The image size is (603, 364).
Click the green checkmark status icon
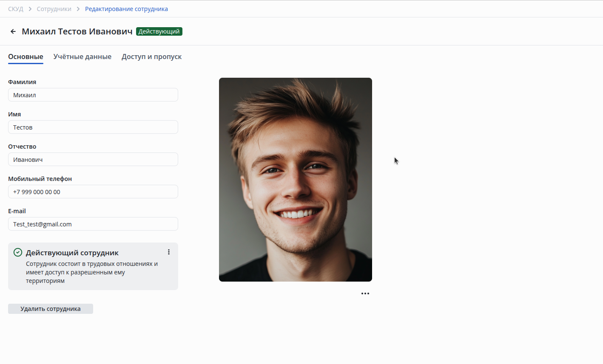pos(18,252)
